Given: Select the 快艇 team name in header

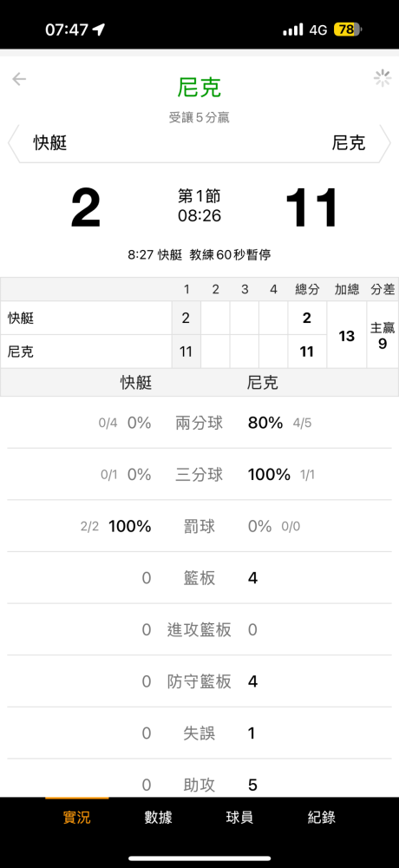Looking at the screenshot, I should pyautogui.click(x=50, y=143).
